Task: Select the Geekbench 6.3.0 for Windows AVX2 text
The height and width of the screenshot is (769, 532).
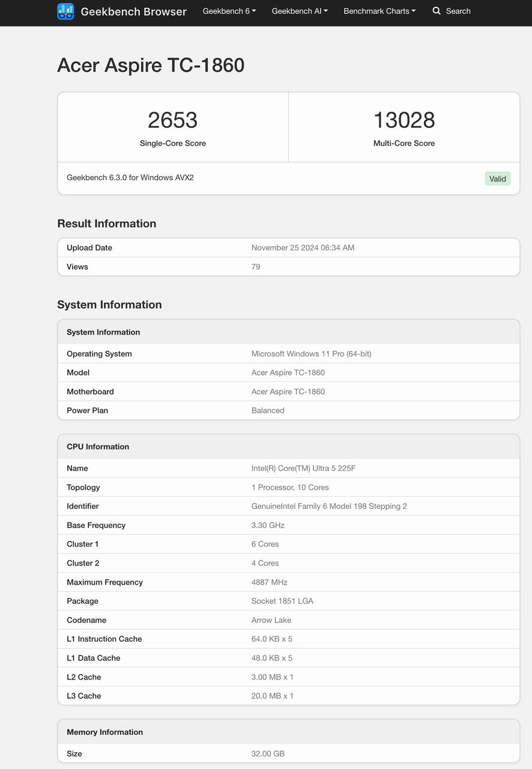Action: [130, 177]
